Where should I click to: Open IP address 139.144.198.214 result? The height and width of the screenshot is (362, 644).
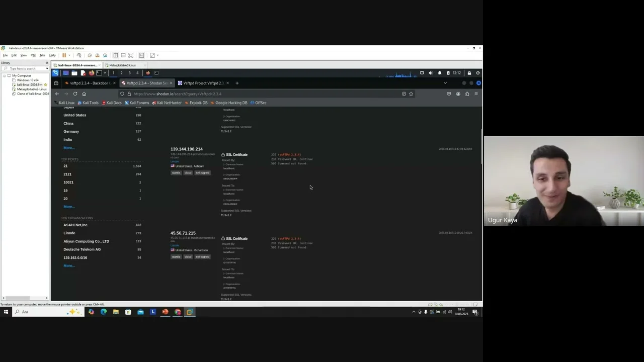[187, 149]
